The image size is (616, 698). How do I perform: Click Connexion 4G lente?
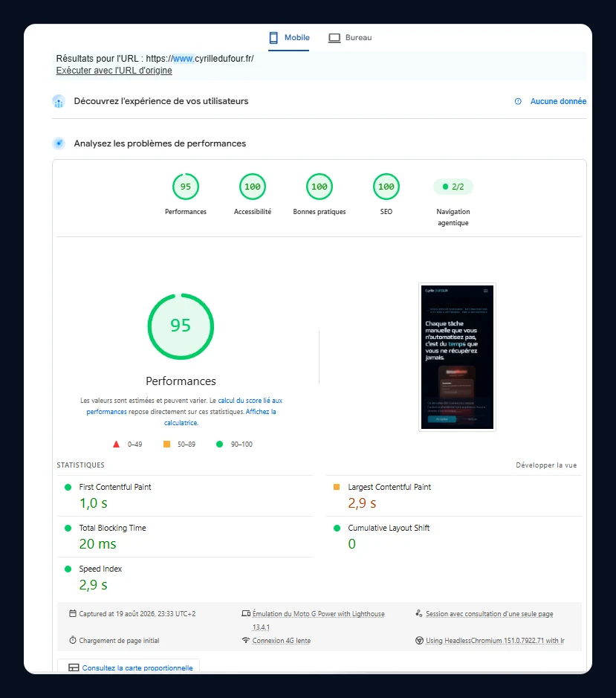(282, 641)
